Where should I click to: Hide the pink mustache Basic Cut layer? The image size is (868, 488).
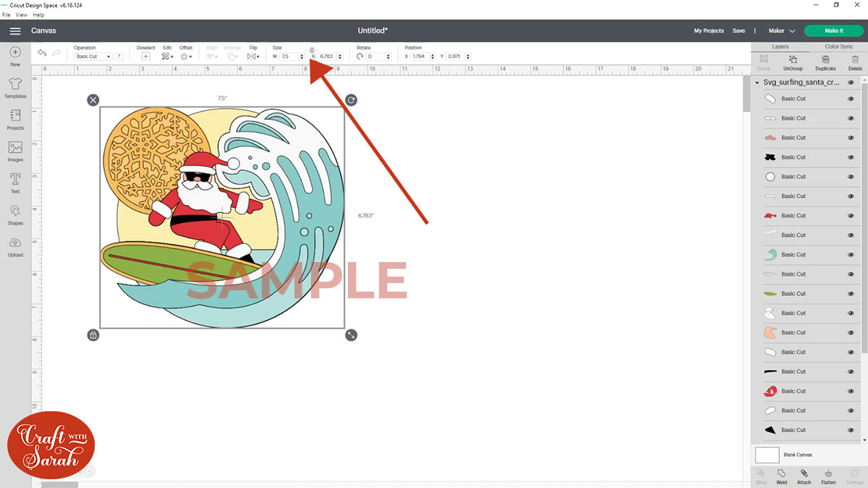(851, 138)
